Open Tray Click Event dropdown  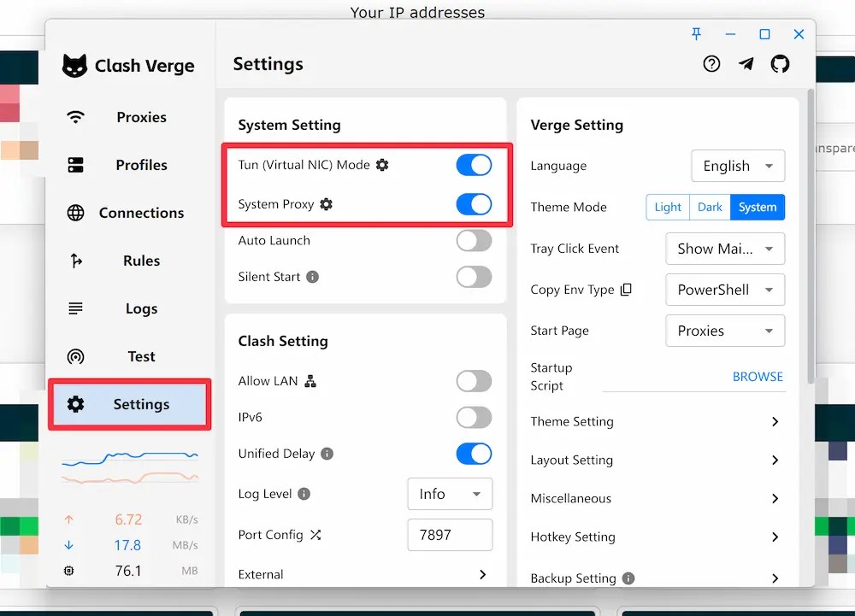click(725, 249)
